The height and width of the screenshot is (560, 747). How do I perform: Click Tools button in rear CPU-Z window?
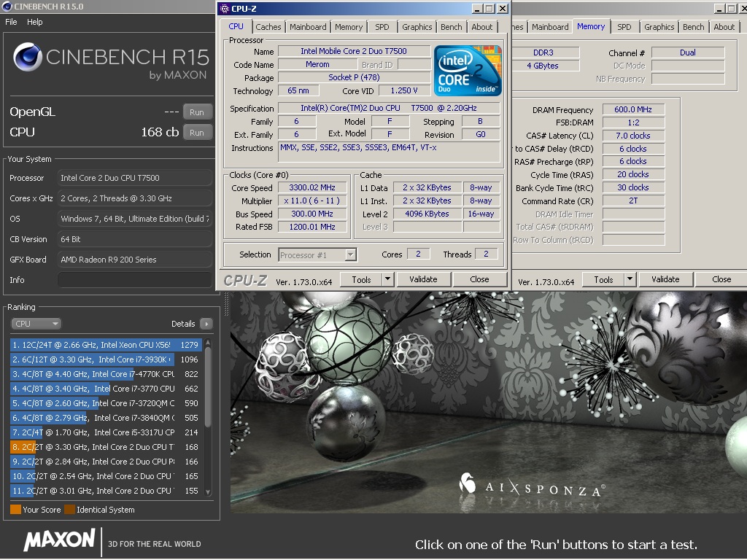tap(603, 279)
